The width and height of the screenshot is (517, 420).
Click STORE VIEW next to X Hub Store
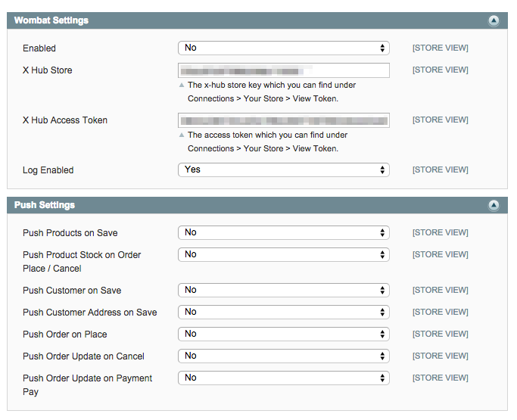(441, 70)
